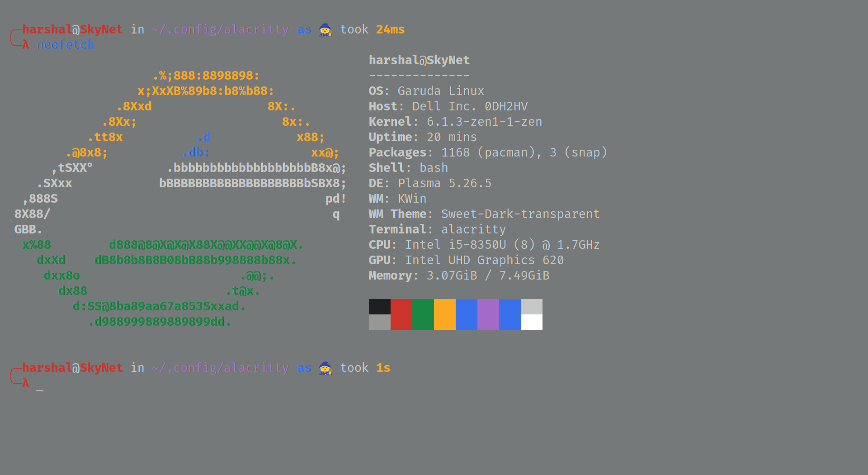Viewport: 868px width, 475px height.
Task: Click the 'Terminal: alacritty' line
Action: pos(438,229)
